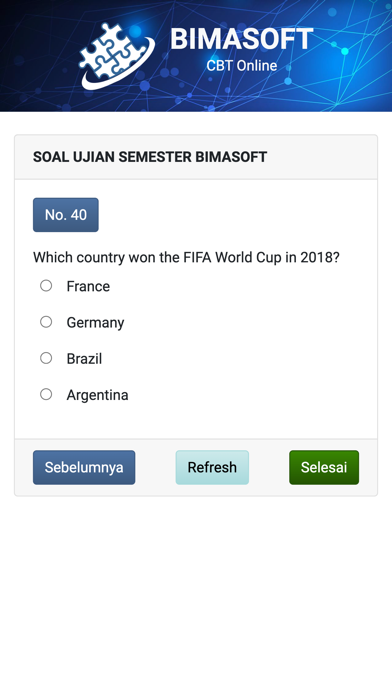392x696 pixels.
Task: Select the Brazil radio button
Action: pos(46,358)
